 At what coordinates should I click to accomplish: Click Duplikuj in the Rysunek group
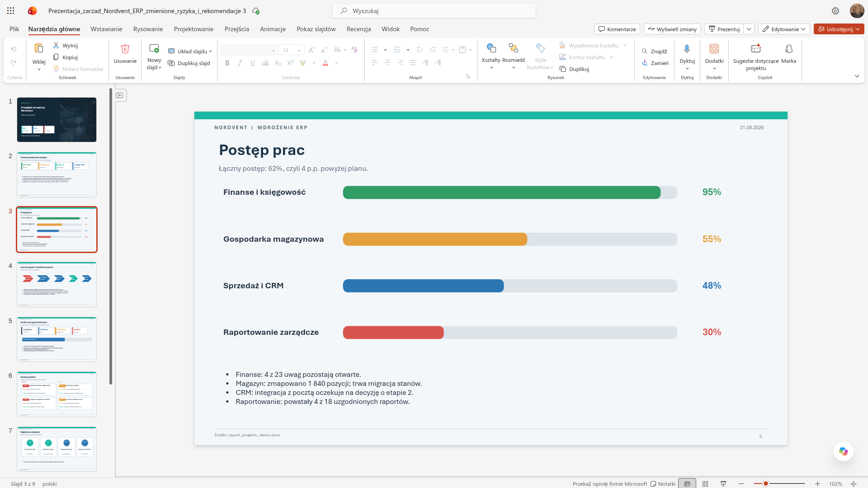tap(574, 69)
